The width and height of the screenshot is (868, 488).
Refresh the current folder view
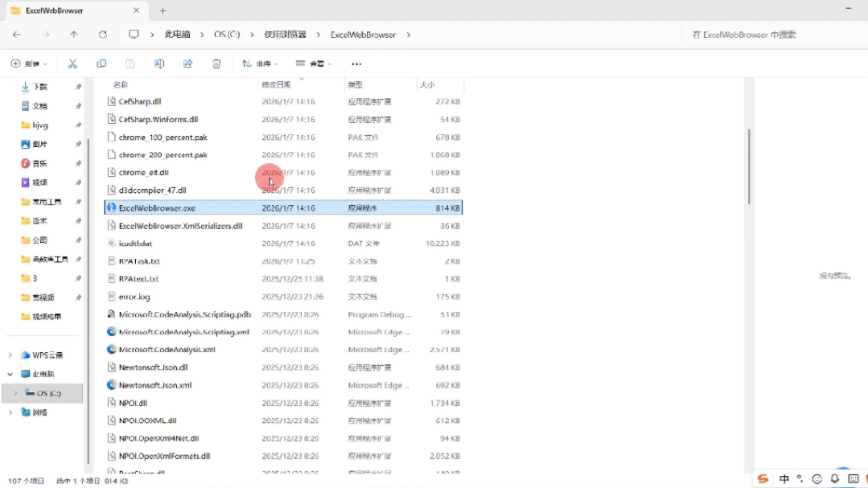102,35
